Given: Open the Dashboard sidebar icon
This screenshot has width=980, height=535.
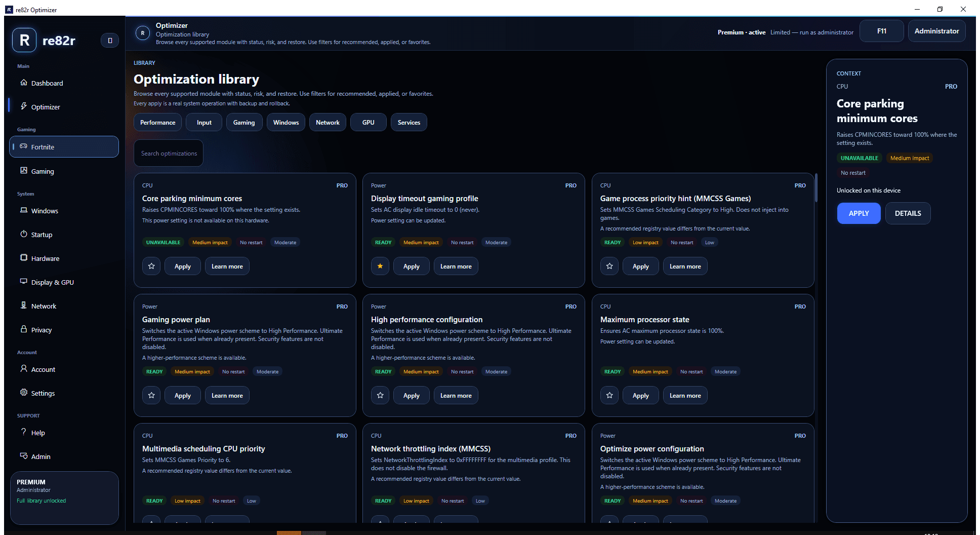Looking at the screenshot, I should 24,83.
